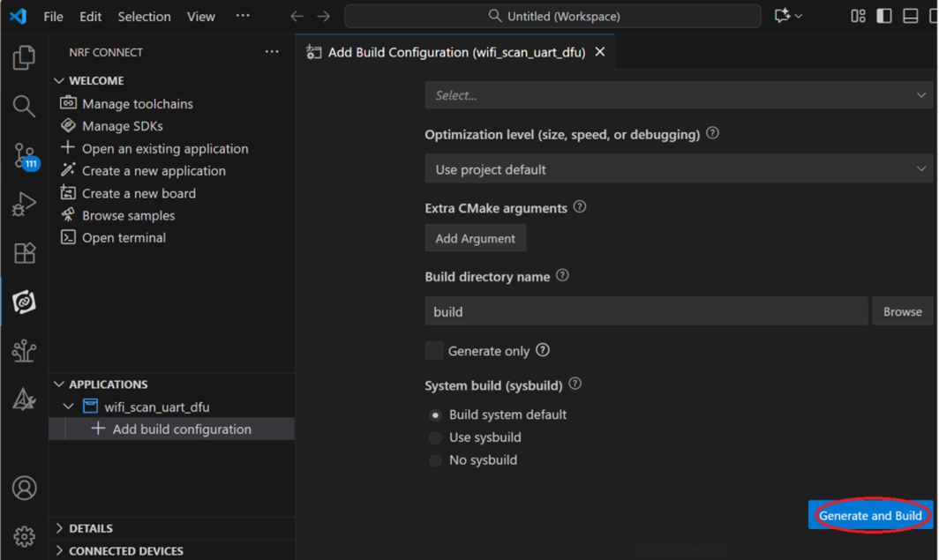Open the Extensions view
This screenshot has height=560, width=939.
(24, 253)
